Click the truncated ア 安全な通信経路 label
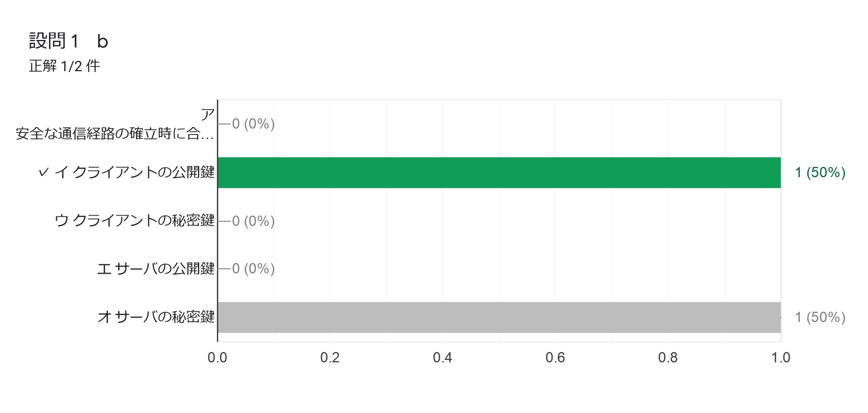The width and height of the screenshot is (868, 413). 115,124
